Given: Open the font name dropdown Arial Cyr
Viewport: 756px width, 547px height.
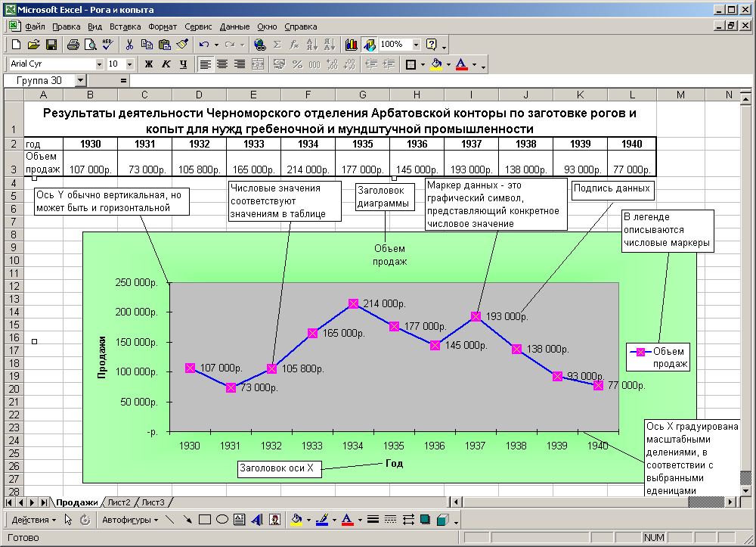Looking at the screenshot, I should click(x=99, y=64).
